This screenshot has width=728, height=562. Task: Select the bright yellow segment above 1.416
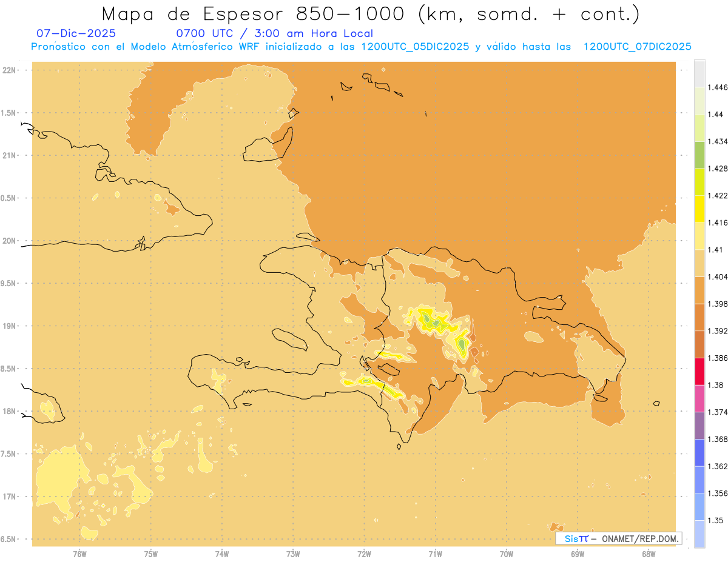click(699, 209)
